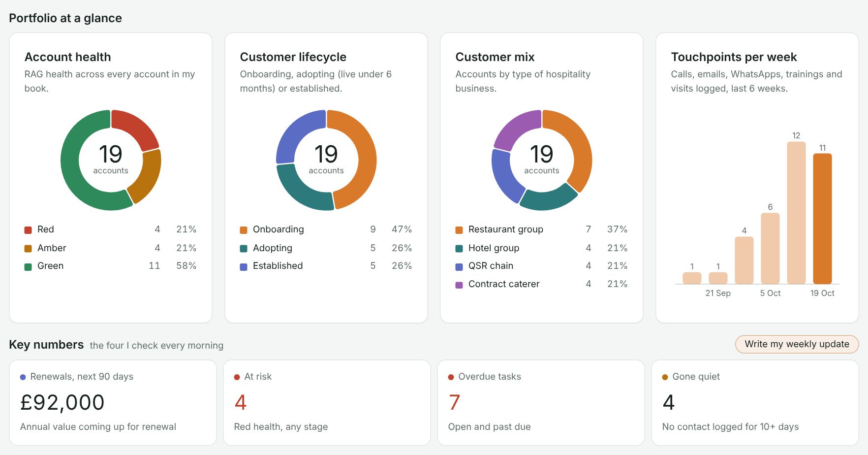The width and height of the screenshot is (868, 455).
Task: Click the Write my weekly update button
Action: point(797,344)
